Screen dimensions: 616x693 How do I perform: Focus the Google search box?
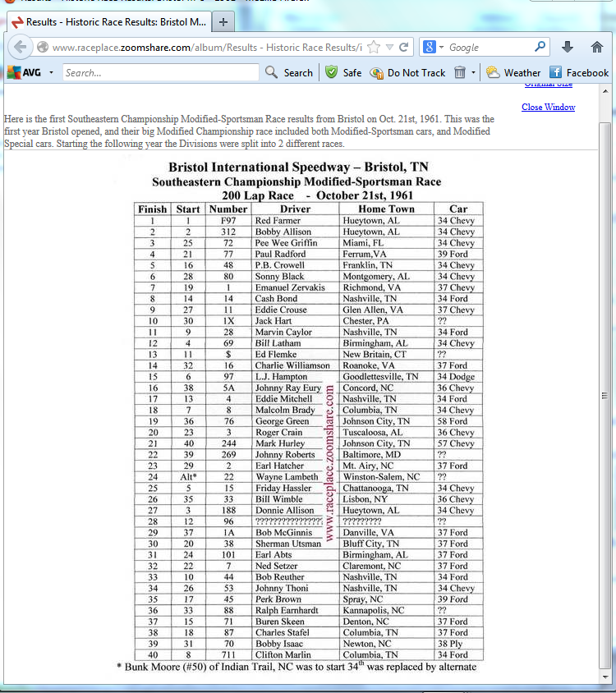(x=490, y=48)
